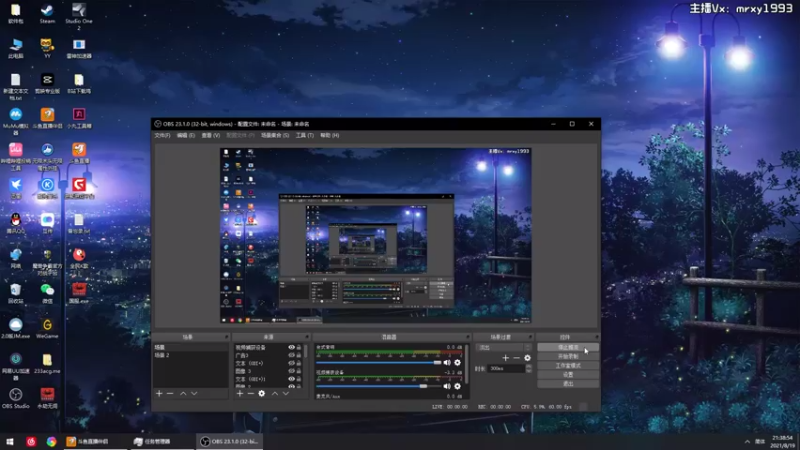Open the 视频捕获设备 mixer settings gear
800x450 pixels.
(458, 386)
